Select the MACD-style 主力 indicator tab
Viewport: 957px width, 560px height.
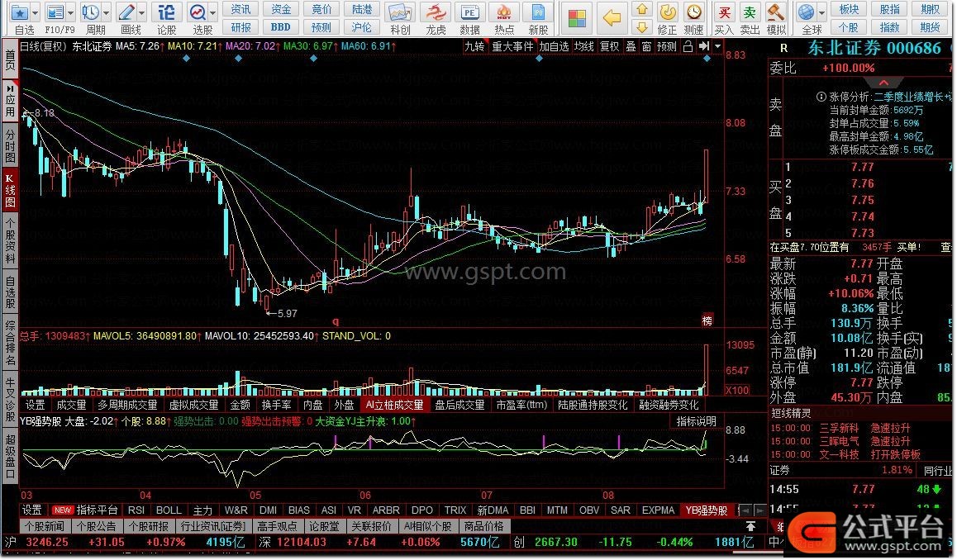[202, 510]
